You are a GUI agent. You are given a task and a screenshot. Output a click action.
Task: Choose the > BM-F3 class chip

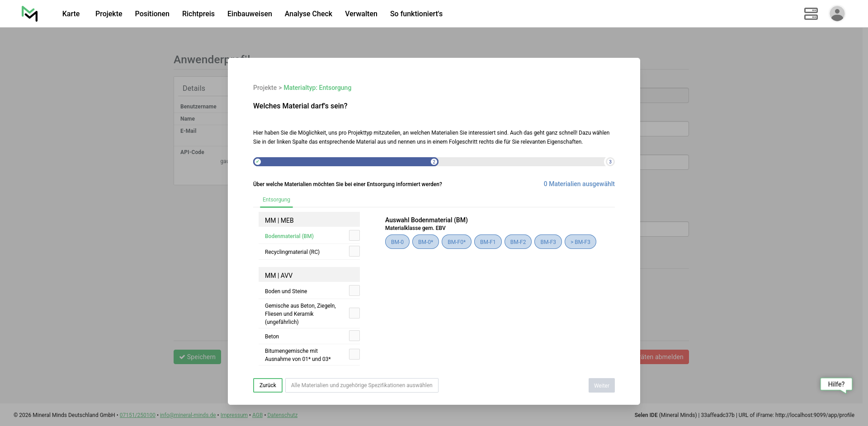coord(580,242)
